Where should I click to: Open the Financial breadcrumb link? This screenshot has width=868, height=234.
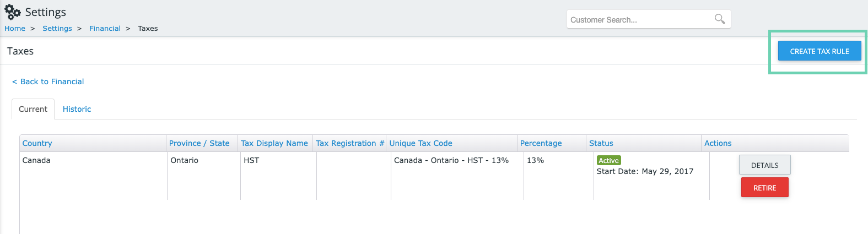pyautogui.click(x=105, y=28)
